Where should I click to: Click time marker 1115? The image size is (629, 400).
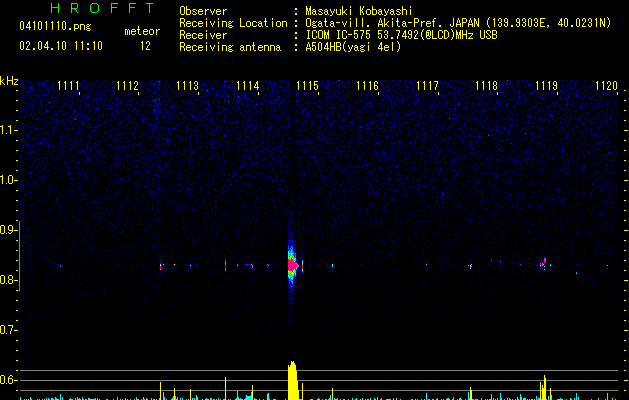tap(307, 86)
